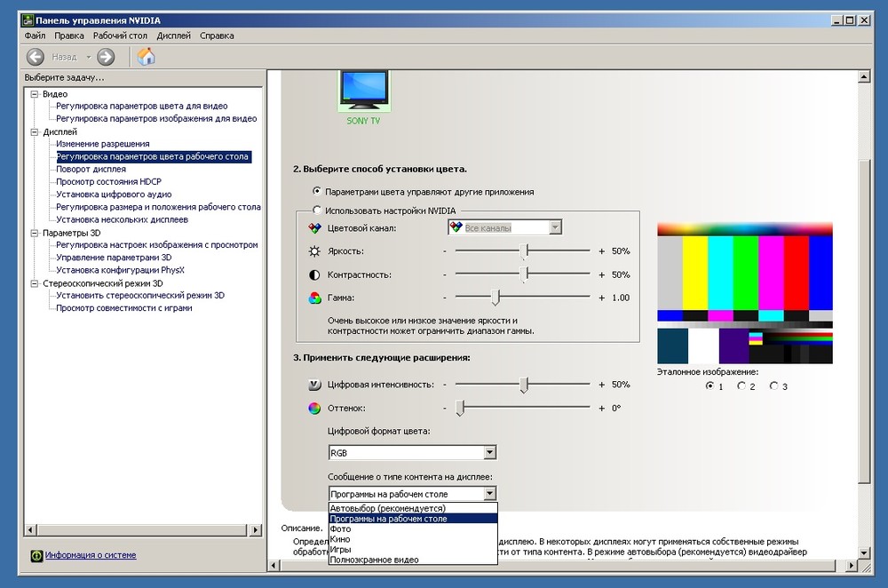The height and width of the screenshot is (588, 888).
Task: Close the content type dropdown via its arrow
Action: [x=490, y=493]
